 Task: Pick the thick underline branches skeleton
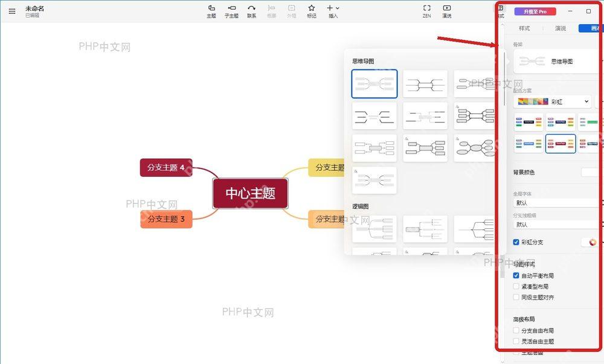[x=374, y=116]
